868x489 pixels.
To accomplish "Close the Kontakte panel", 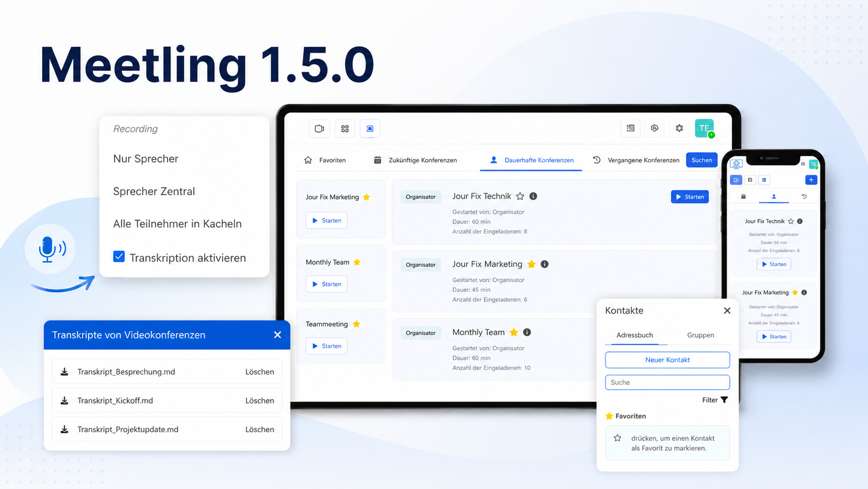I will [727, 310].
